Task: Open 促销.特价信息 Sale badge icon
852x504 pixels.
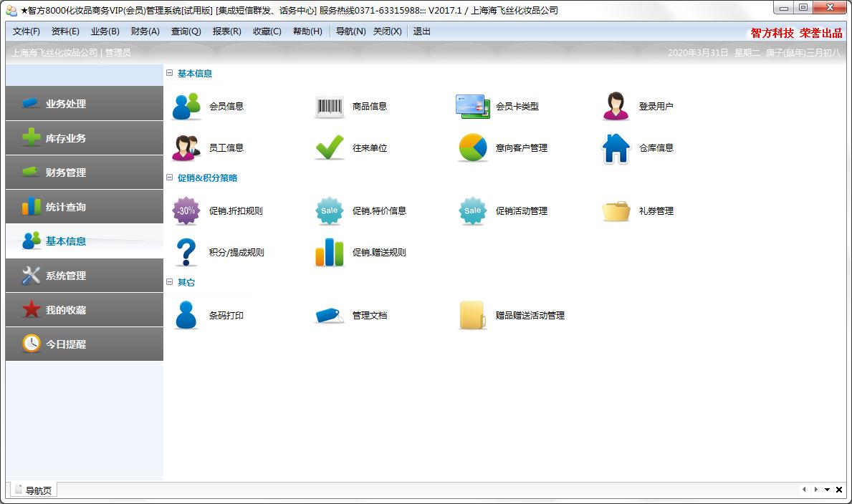Action: click(x=330, y=210)
